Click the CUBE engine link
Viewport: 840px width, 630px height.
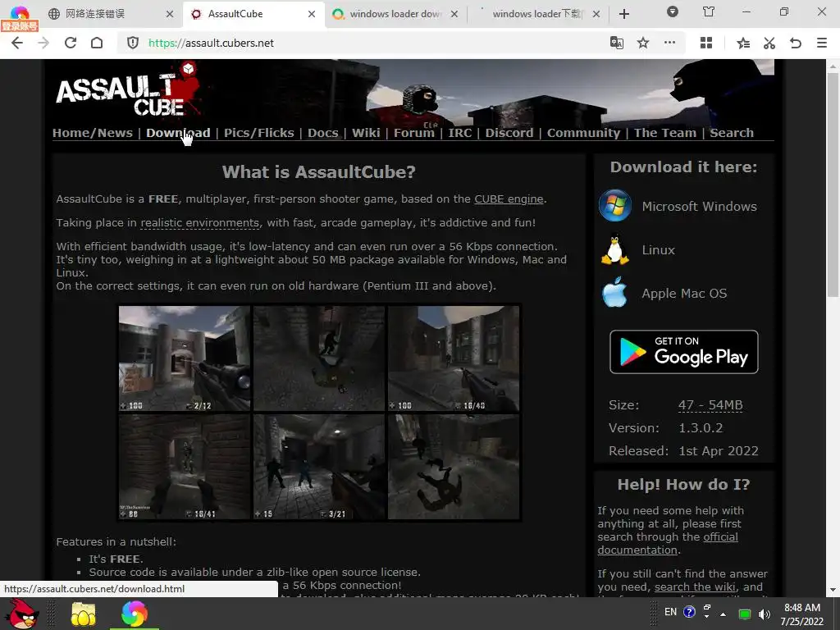coord(509,199)
